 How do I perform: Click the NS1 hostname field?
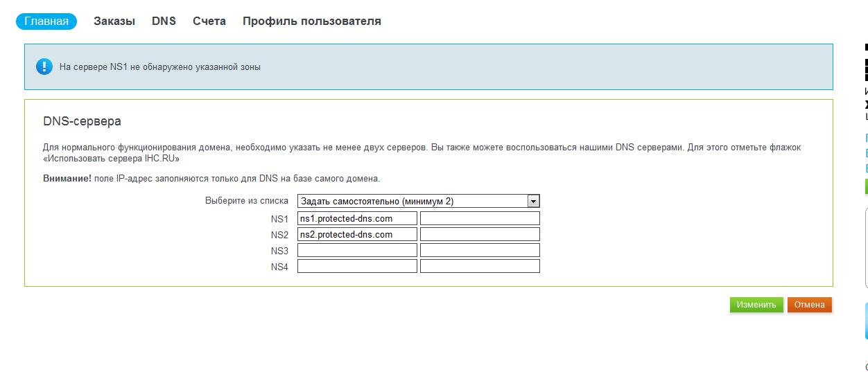(357, 218)
